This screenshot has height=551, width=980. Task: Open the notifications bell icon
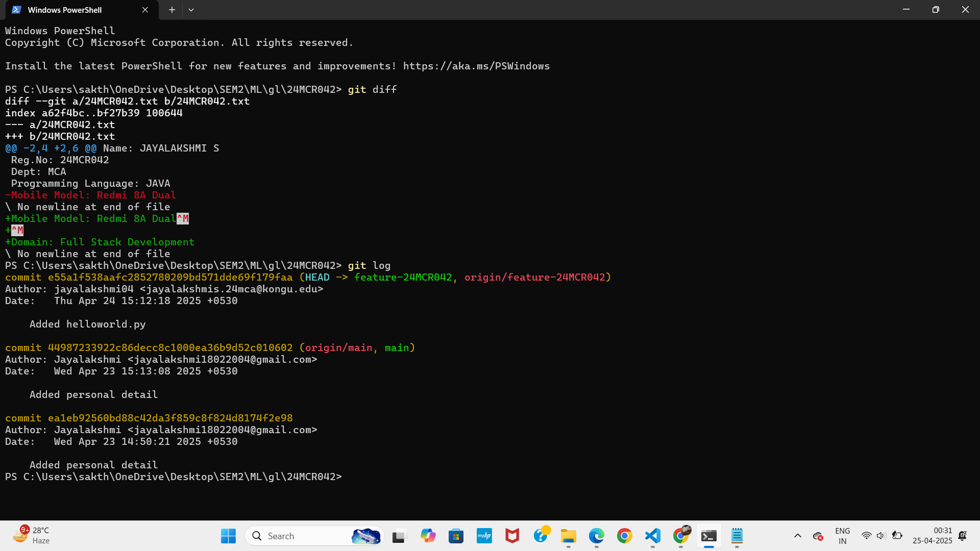[x=963, y=536]
